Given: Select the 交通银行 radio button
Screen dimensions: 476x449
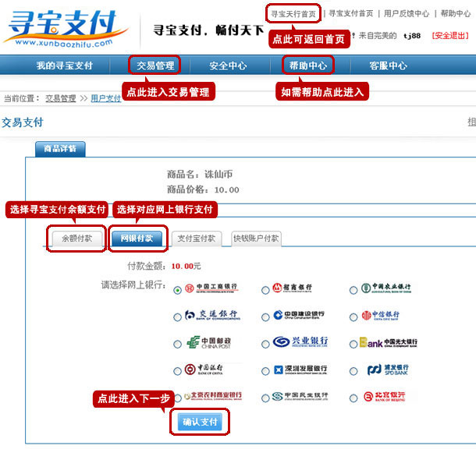Looking at the screenshot, I should point(178,316).
